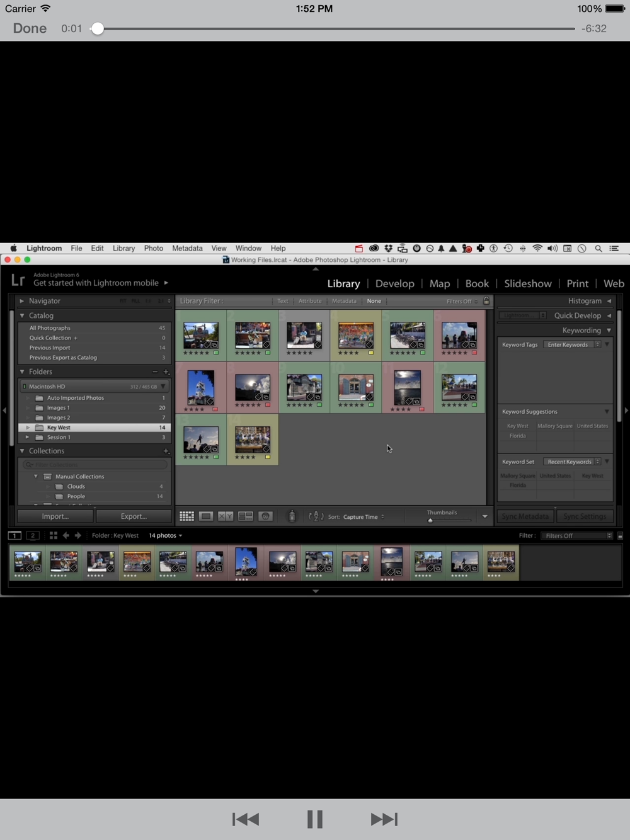
Task: Go forward with filmstrip right arrow
Action: (x=78, y=535)
